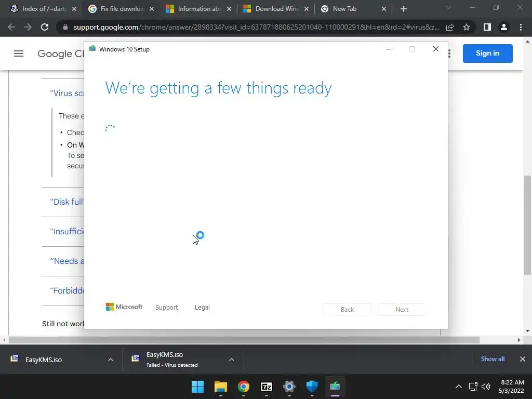The height and width of the screenshot is (399, 532).
Task: Bookmark this page with the star icon
Action: [x=467, y=27]
